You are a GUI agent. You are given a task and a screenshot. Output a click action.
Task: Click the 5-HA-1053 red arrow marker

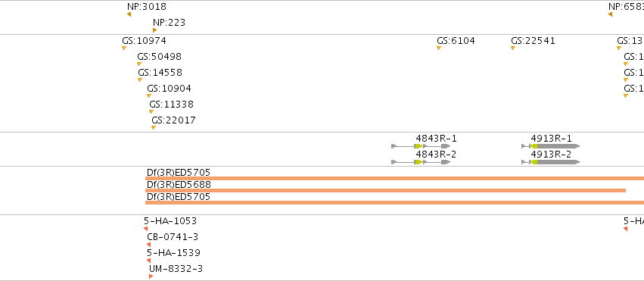[x=146, y=229]
